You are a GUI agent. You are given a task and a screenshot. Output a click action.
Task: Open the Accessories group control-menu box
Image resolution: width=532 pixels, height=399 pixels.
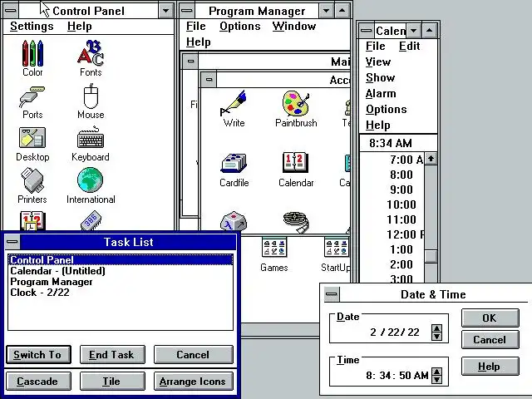(209, 80)
